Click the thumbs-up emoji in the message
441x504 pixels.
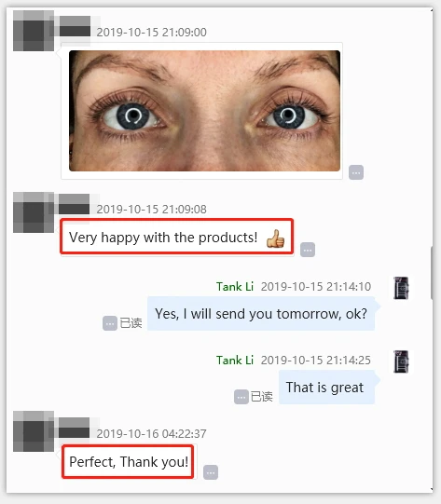275,238
